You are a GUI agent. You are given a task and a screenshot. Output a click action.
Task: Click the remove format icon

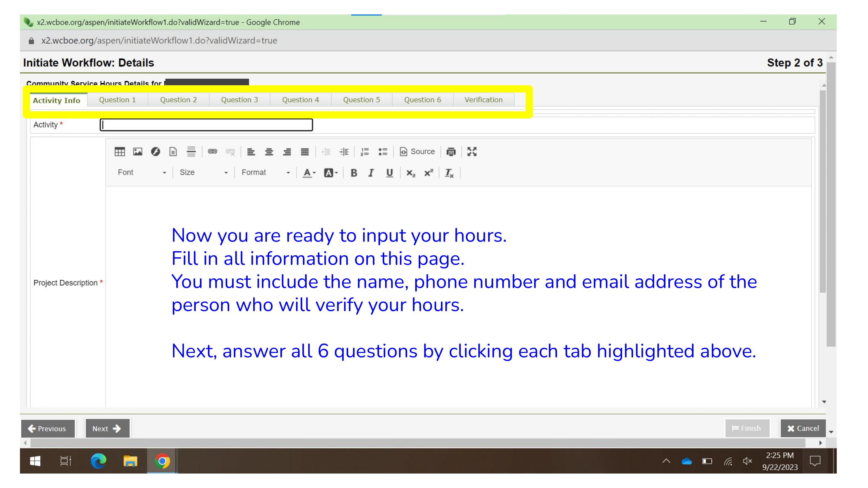[x=449, y=173]
